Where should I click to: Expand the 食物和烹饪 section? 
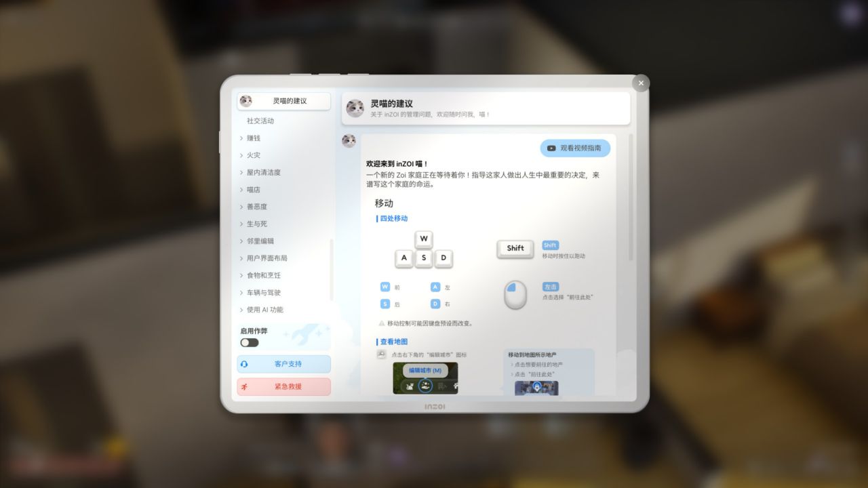(260, 275)
